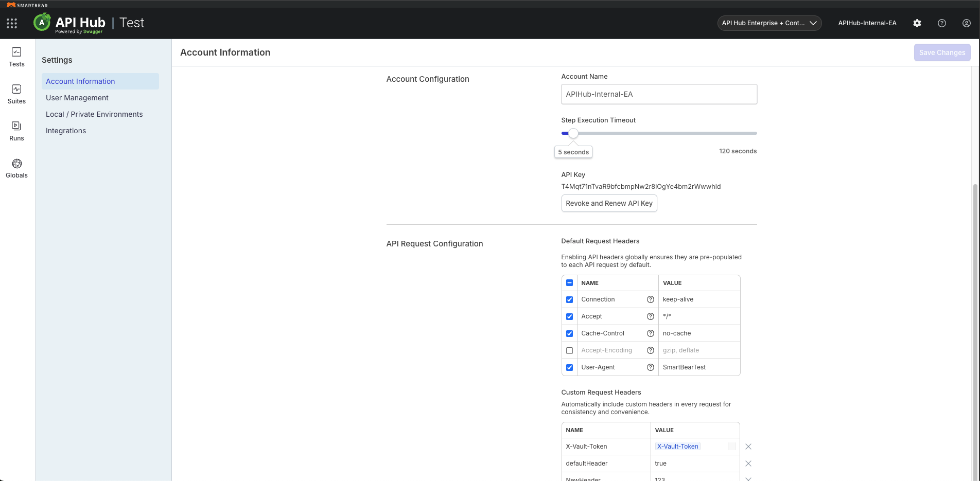Open the app launcher grid icon
Viewport: 980px width, 481px height.
click(x=12, y=23)
